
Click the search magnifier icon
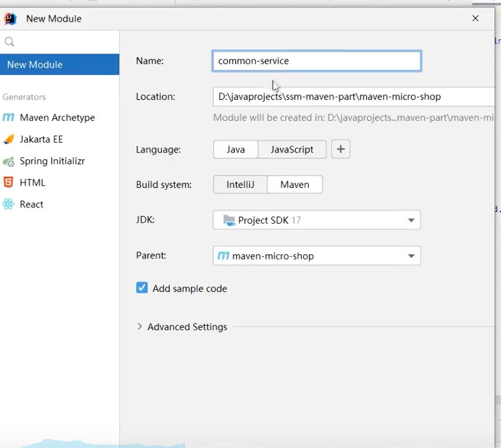9,42
